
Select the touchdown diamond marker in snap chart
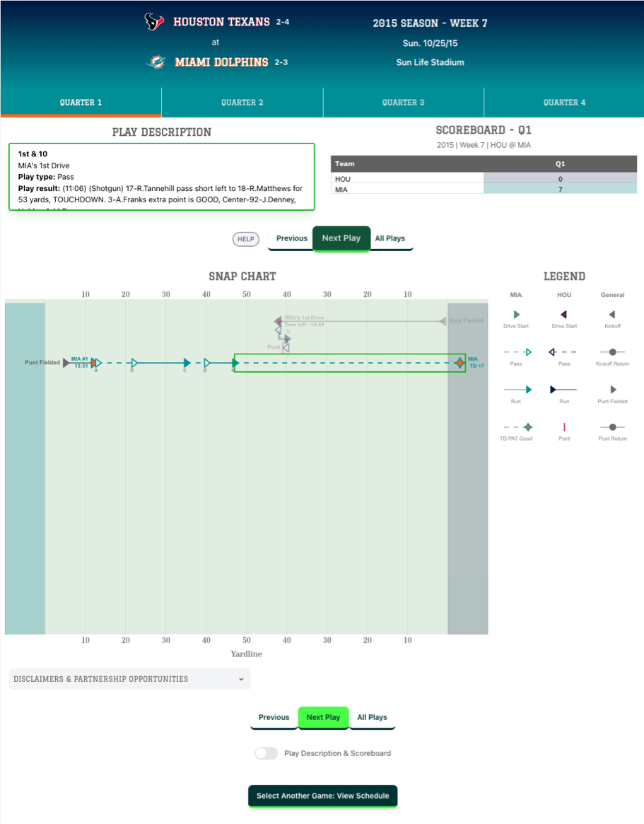(459, 363)
